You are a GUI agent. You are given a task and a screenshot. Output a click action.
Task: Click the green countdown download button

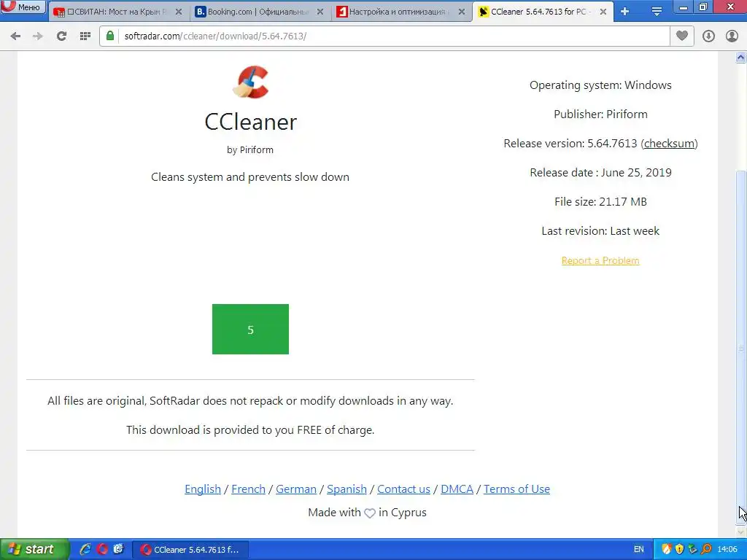tap(251, 329)
